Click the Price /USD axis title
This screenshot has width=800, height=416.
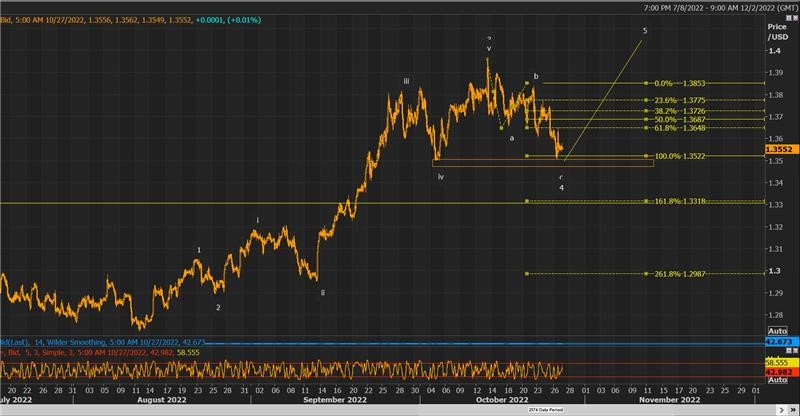(x=778, y=30)
